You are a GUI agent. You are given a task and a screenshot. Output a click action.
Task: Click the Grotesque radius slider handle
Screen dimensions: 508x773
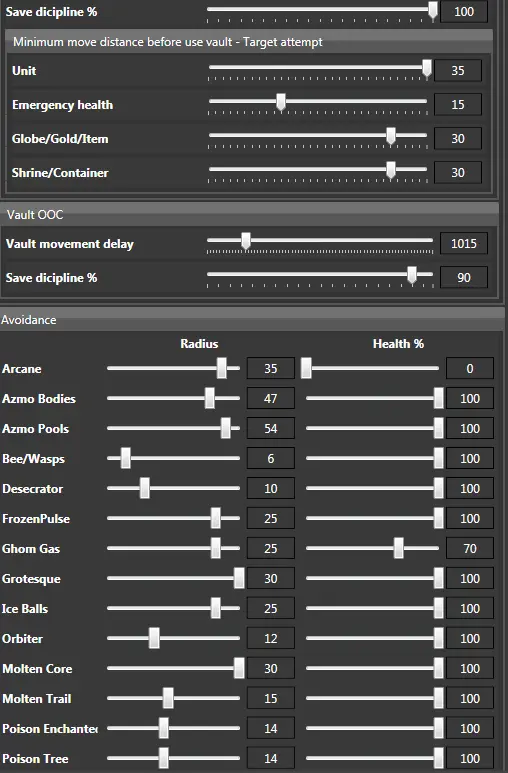point(239,578)
